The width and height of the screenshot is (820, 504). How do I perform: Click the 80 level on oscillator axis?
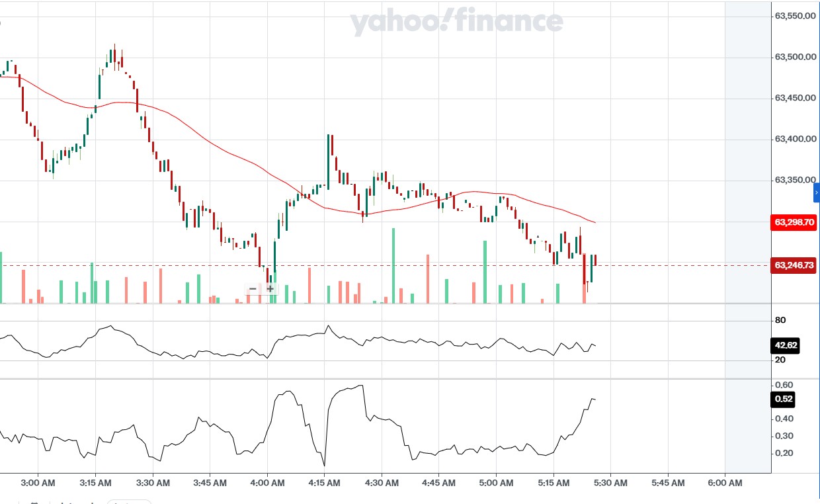tap(780, 320)
